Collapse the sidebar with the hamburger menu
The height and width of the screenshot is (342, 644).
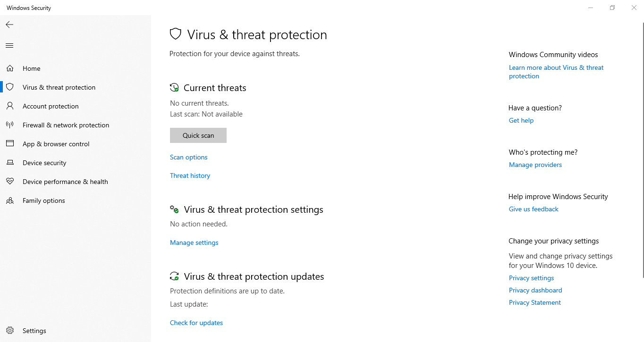9,45
